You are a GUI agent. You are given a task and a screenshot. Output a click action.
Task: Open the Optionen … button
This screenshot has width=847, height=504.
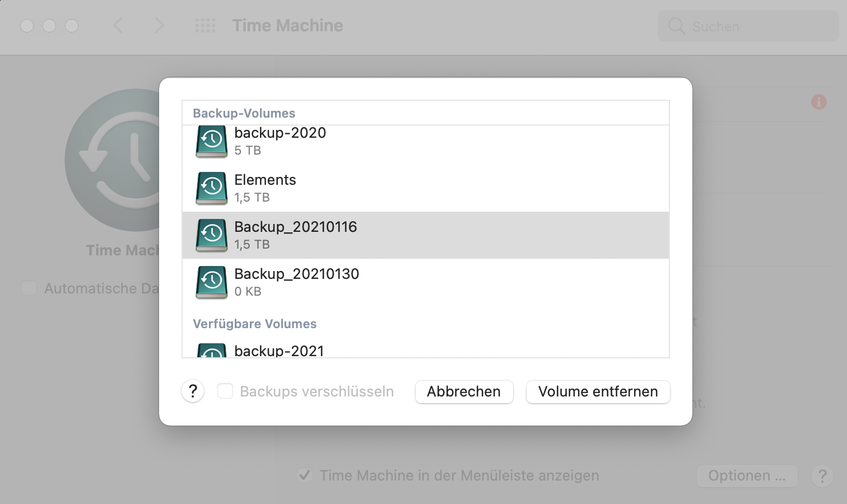coord(747,475)
